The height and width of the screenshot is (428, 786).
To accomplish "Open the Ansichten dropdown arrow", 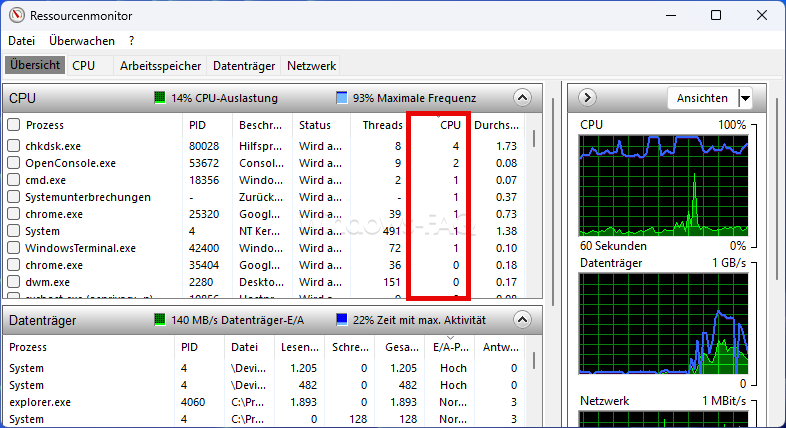I will 745,98.
